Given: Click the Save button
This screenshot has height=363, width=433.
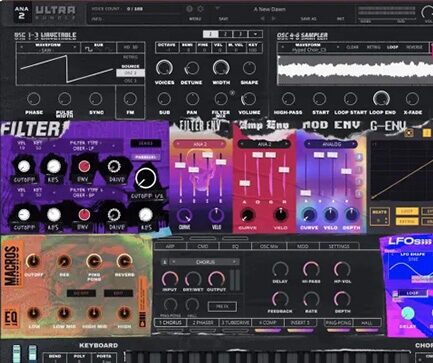Looking at the screenshot, I should pyautogui.click(x=223, y=19).
